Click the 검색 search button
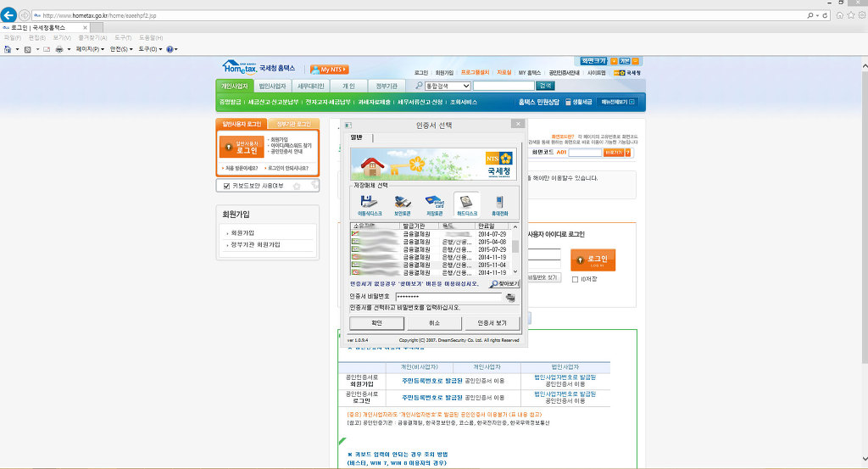868x469 pixels. click(x=546, y=86)
